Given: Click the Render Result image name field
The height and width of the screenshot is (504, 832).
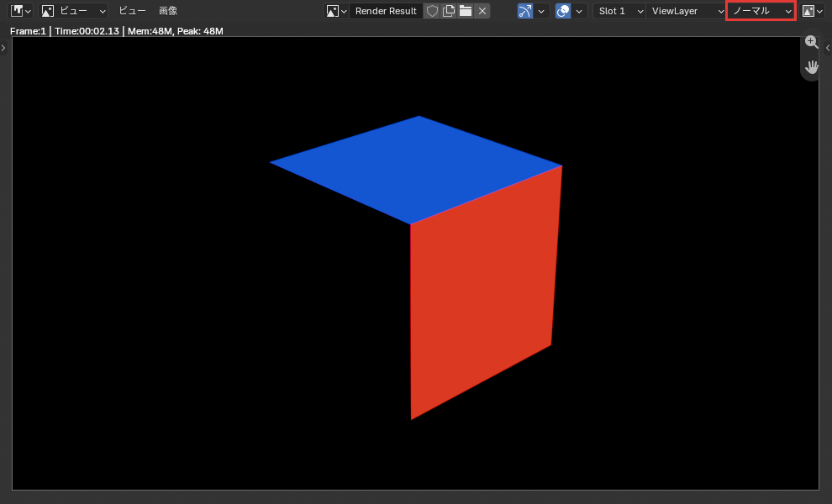Looking at the screenshot, I should click(386, 11).
